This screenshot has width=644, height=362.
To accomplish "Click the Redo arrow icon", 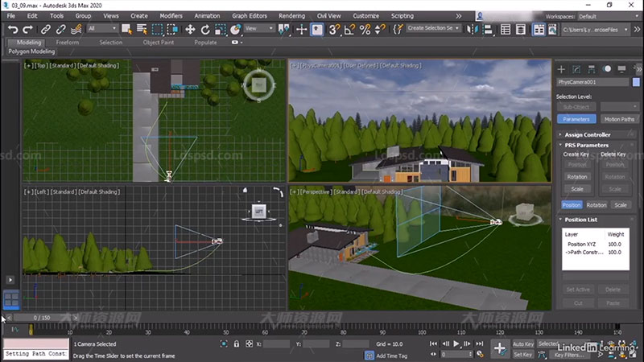I will (x=27, y=29).
